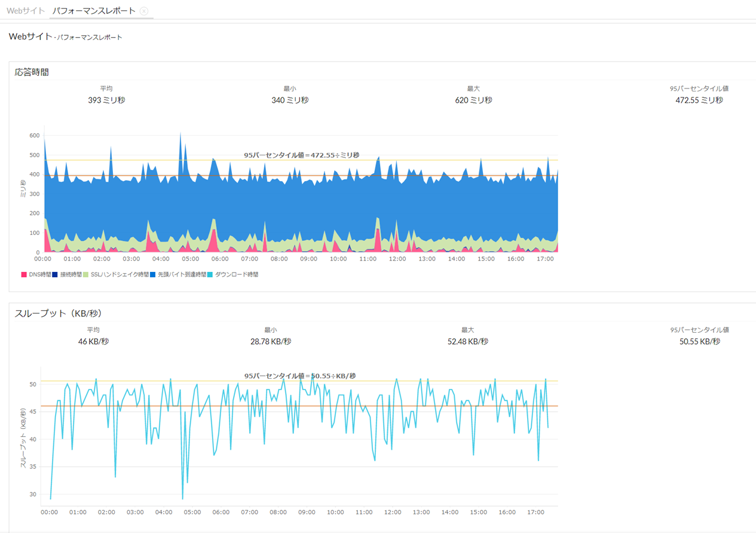The width and height of the screenshot is (756, 533).
Task: Click 12:00 on the throughput chart axis
Action: coord(393,512)
